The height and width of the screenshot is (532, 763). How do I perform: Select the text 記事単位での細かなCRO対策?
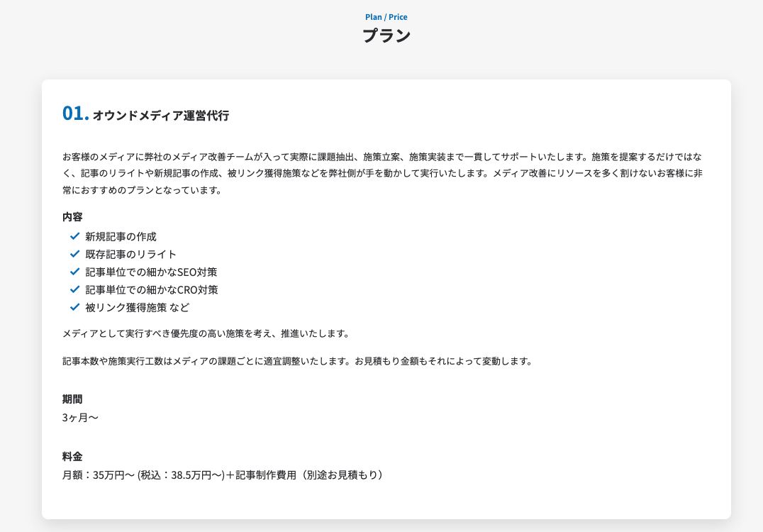[x=151, y=289]
